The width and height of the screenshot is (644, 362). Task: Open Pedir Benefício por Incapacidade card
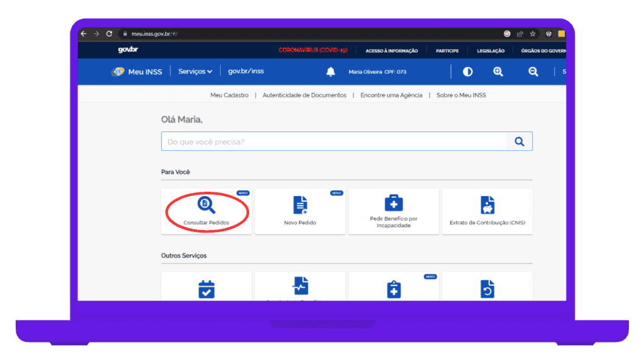(394, 211)
